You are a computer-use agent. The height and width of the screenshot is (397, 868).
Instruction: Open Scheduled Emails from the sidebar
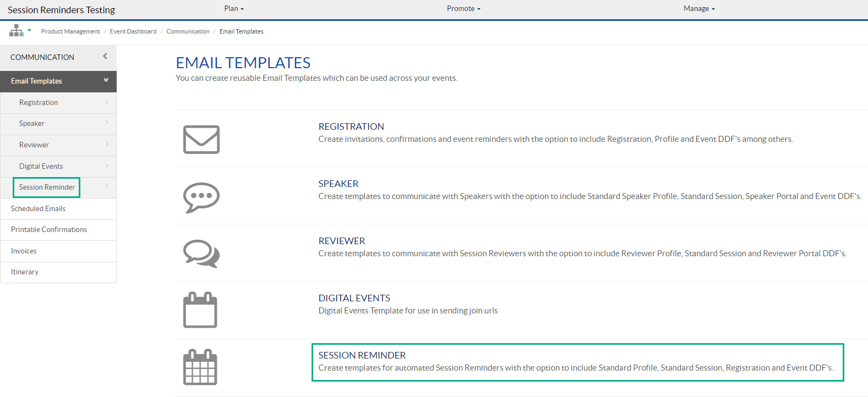(x=38, y=209)
